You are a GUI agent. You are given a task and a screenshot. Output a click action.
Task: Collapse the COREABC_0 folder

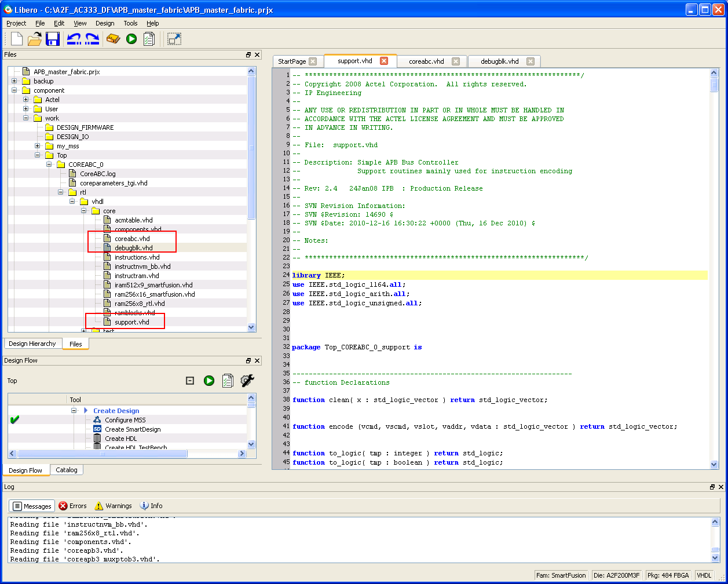pos(49,165)
